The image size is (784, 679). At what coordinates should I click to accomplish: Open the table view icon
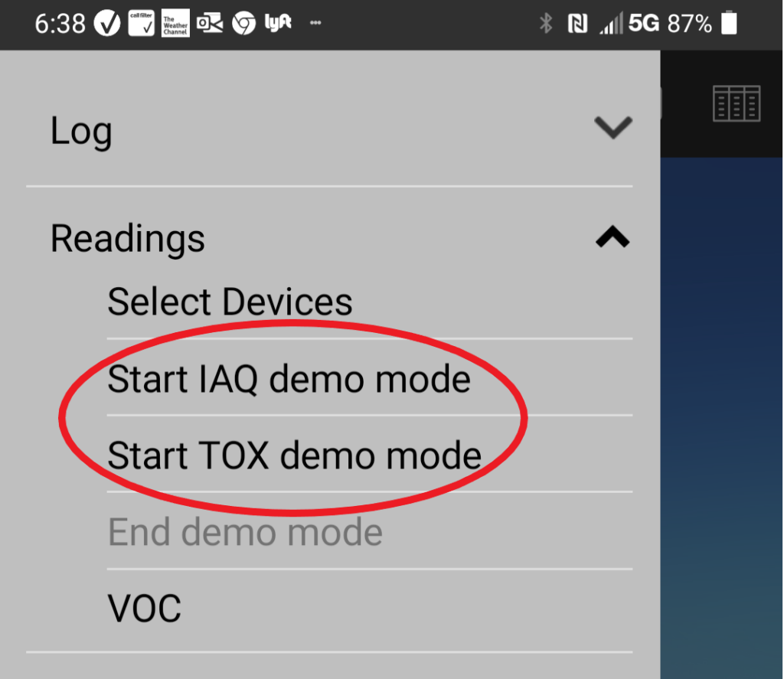[x=736, y=103]
